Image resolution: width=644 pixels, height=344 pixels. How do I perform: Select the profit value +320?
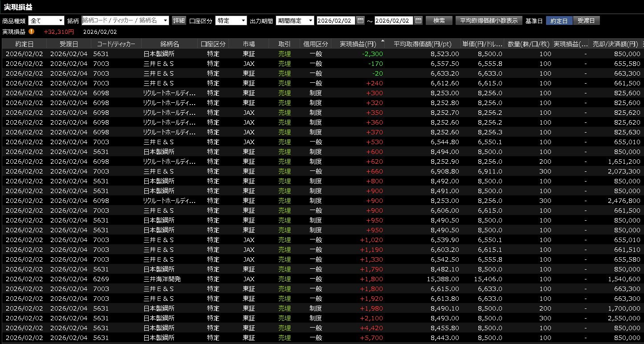click(375, 103)
